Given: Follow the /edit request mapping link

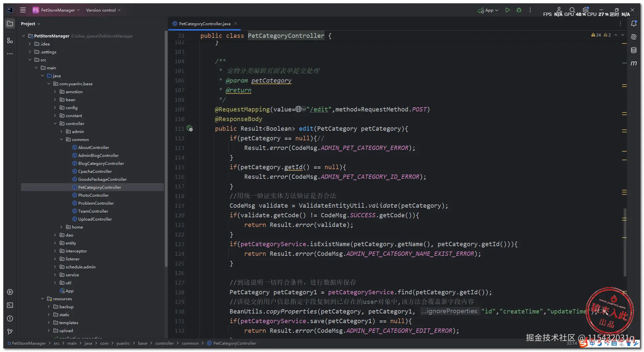Looking at the screenshot, I should coord(319,109).
